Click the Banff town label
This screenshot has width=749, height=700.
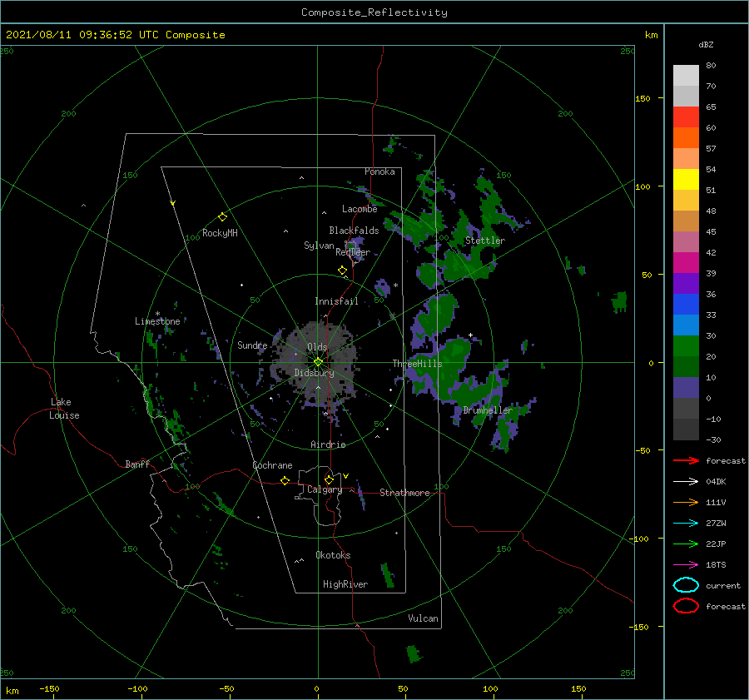click(x=137, y=464)
